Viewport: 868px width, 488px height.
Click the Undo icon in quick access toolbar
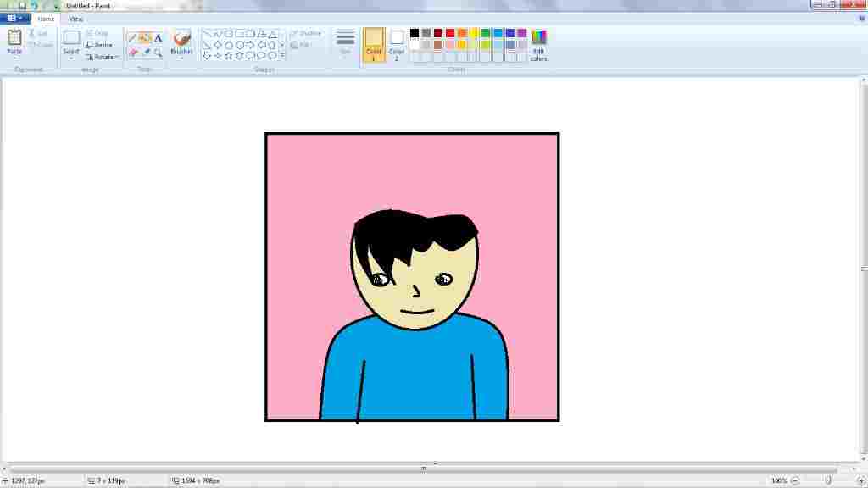(34, 6)
